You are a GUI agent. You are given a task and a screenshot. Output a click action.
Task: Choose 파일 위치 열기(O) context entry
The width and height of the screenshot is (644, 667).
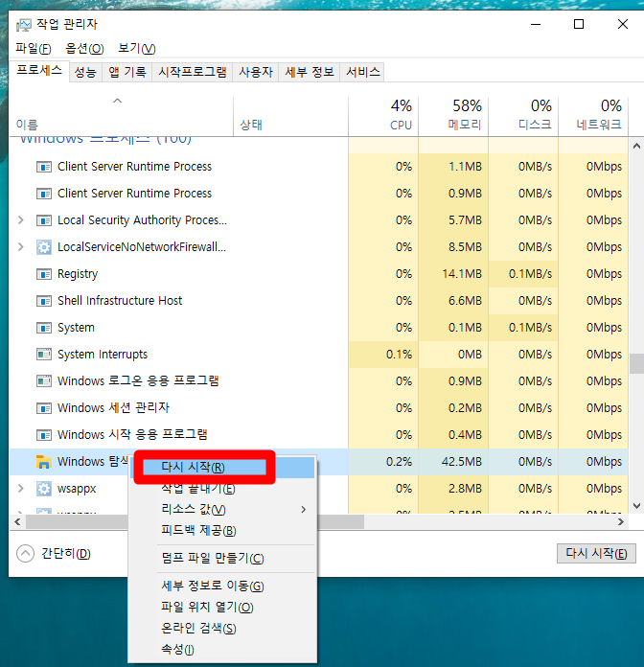coord(222,607)
